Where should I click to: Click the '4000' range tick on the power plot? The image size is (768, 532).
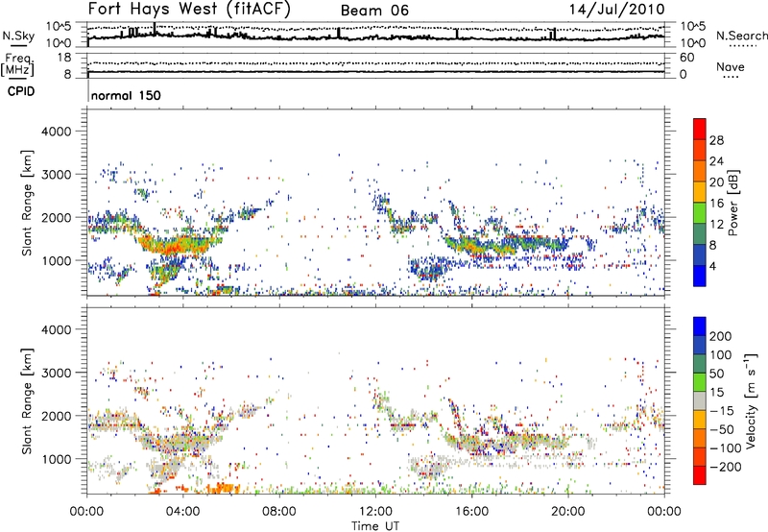click(x=56, y=132)
